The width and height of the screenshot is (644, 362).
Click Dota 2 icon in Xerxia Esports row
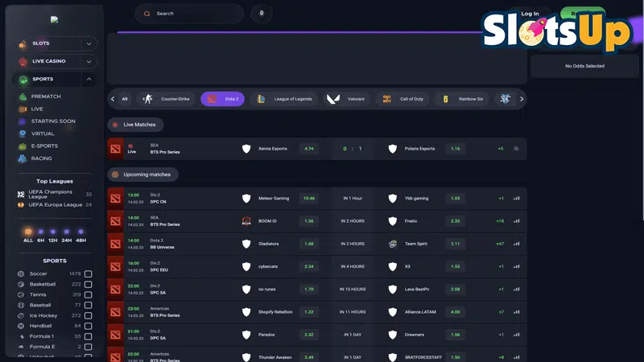click(x=115, y=149)
